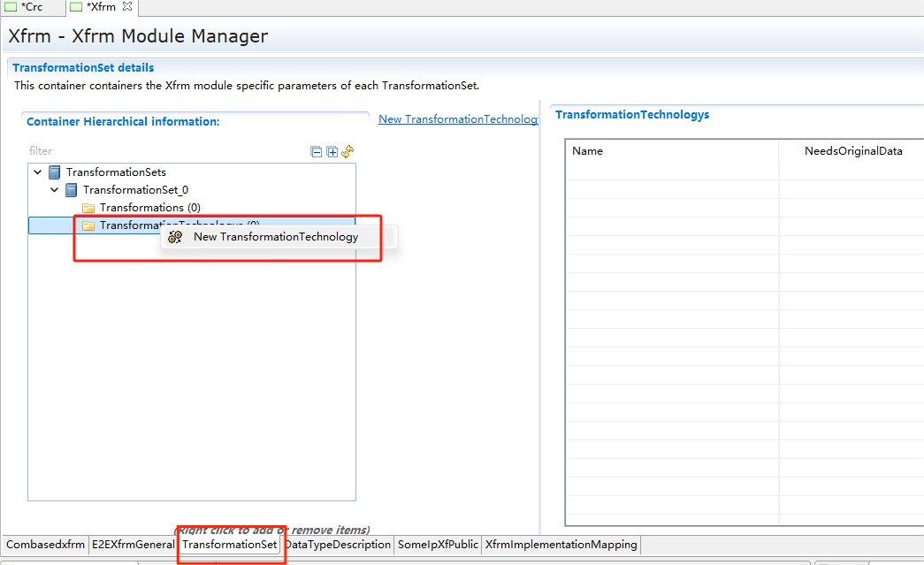924x565 pixels.
Task: Collapse the TransformationSets tree node
Action: [x=38, y=172]
